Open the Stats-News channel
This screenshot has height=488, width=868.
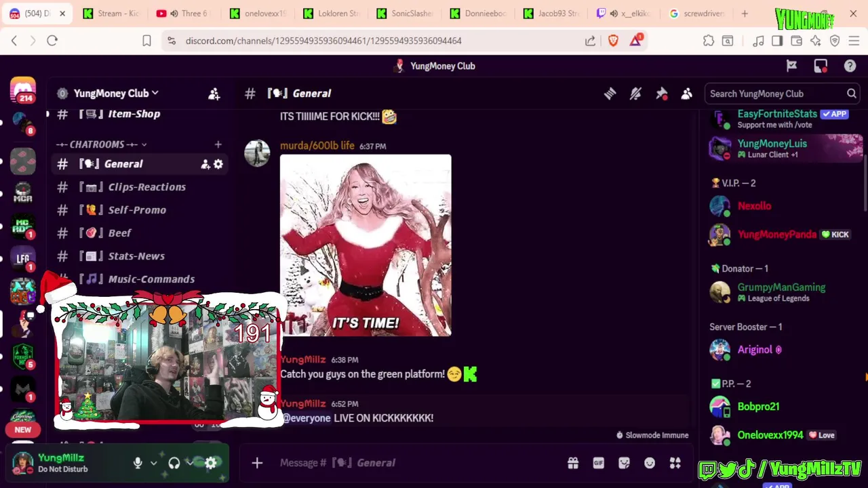pos(138,256)
